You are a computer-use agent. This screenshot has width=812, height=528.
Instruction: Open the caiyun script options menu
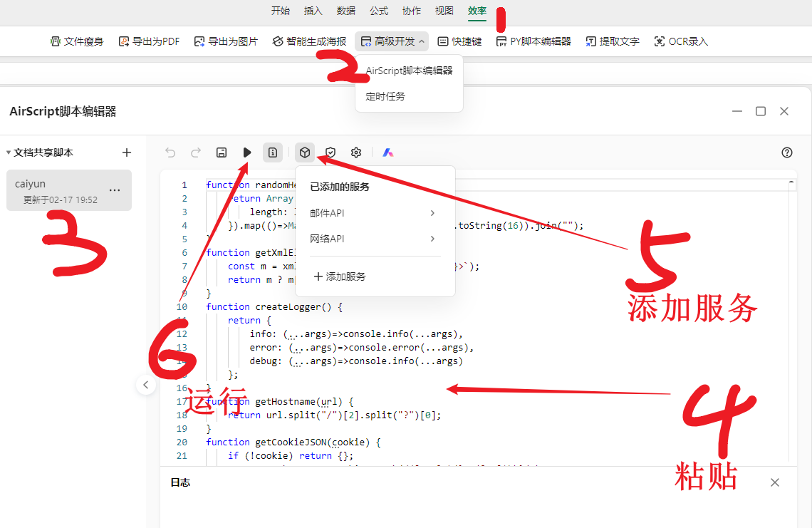pyautogui.click(x=115, y=190)
